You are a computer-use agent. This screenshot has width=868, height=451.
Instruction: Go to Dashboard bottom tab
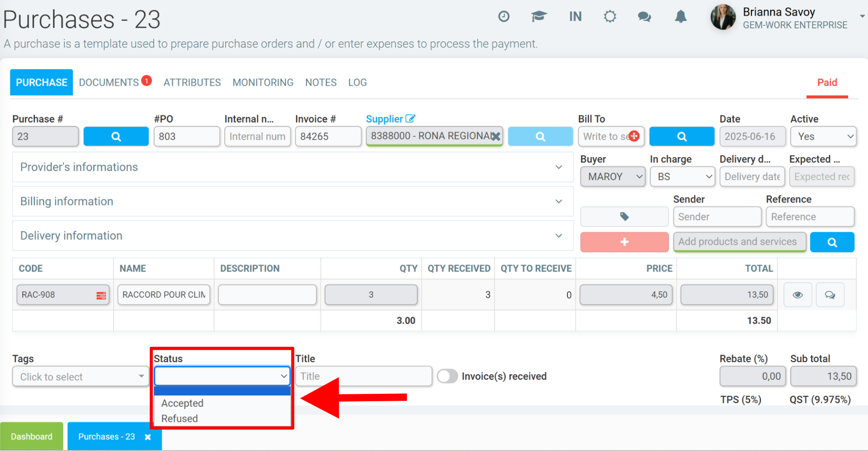pos(32,437)
